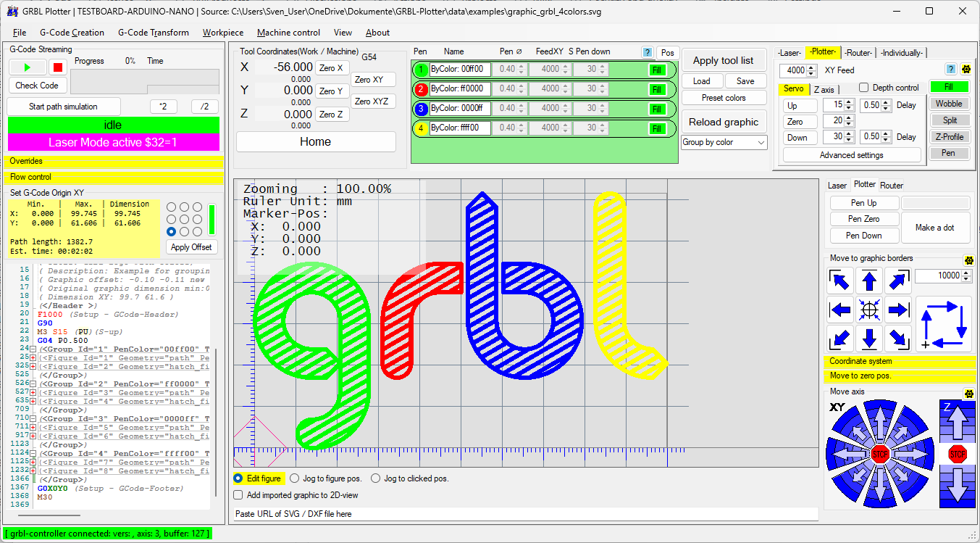Screen dimensions: 980x543
Task: Expand the Overrides section
Action: point(114,161)
